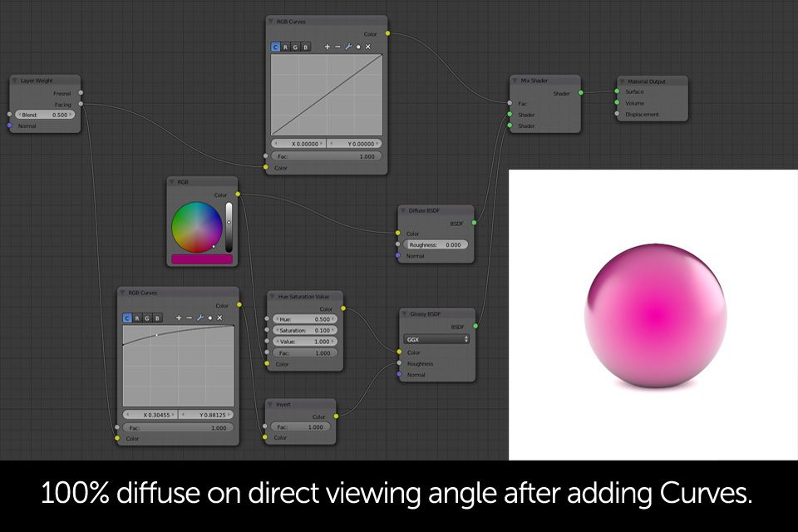
Task: Collapse the Glossy BSDF node
Action: click(405, 313)
